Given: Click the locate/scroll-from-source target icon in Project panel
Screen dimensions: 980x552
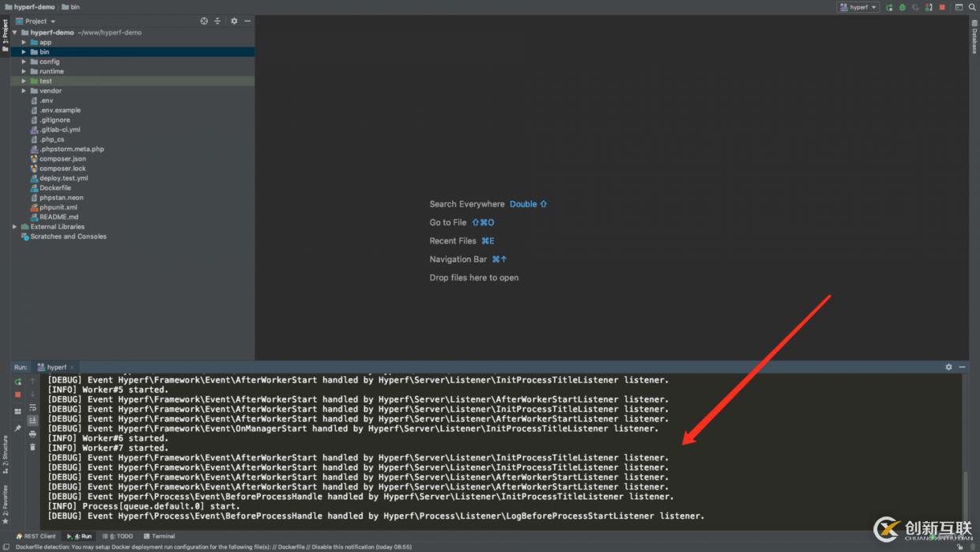Looking at the screenshot, I should pos(204,21).
